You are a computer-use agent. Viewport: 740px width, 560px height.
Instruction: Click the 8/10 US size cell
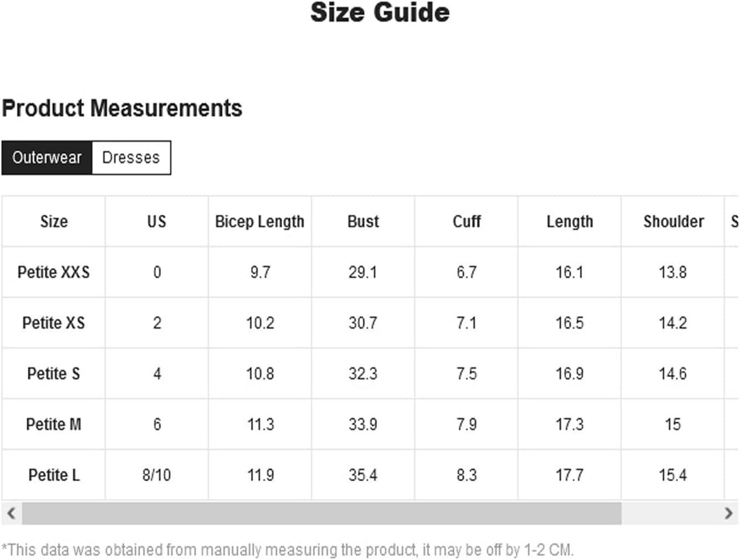click(157, 475)
